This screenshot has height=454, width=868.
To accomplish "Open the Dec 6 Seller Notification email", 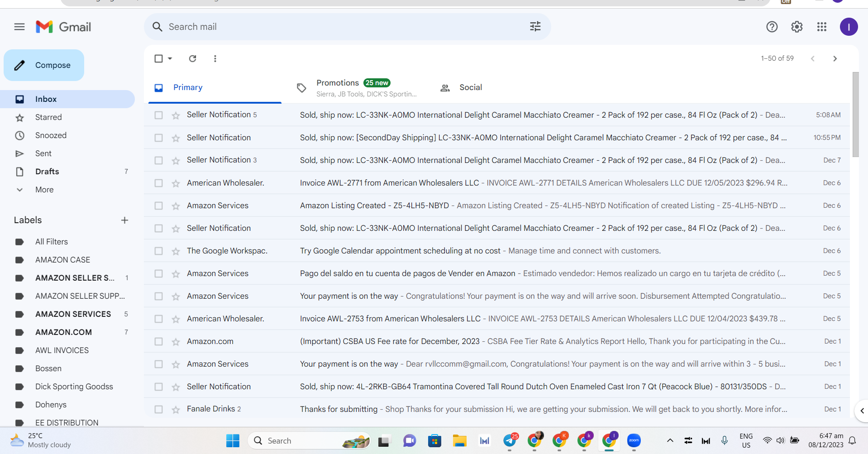I will tap(497, 228).
